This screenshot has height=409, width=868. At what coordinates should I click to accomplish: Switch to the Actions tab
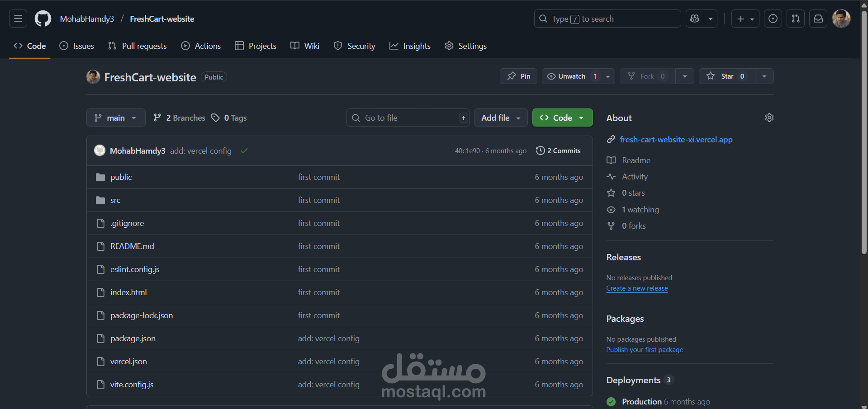click(201, 46)
